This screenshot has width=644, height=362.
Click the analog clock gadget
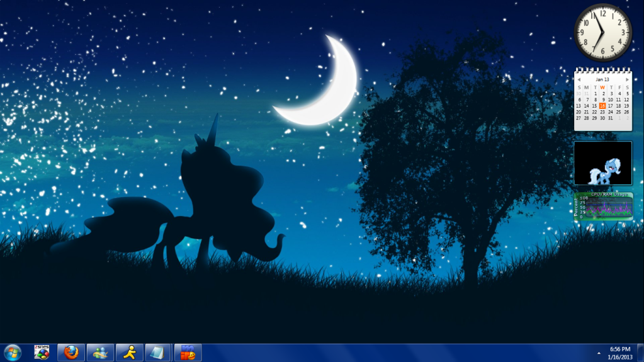click(602, 33)
